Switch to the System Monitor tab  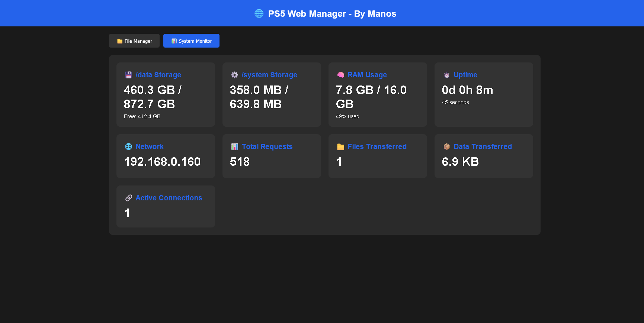coord(191,41)
